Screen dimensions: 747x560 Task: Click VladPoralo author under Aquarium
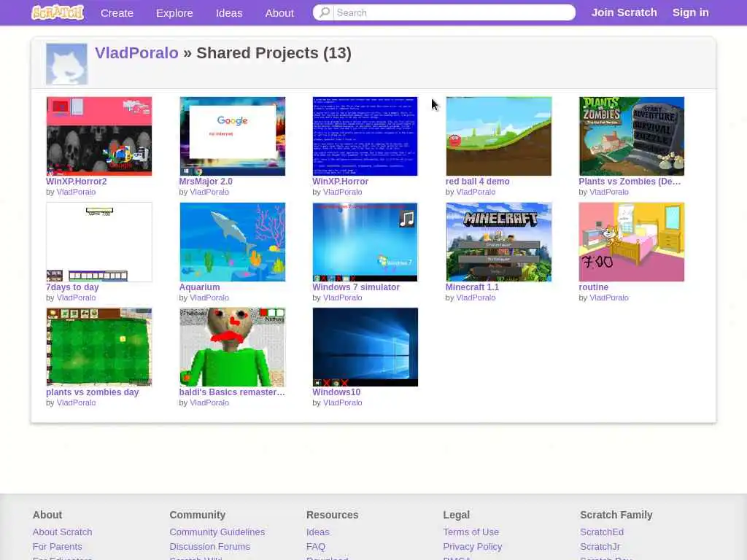click(209, 297)
